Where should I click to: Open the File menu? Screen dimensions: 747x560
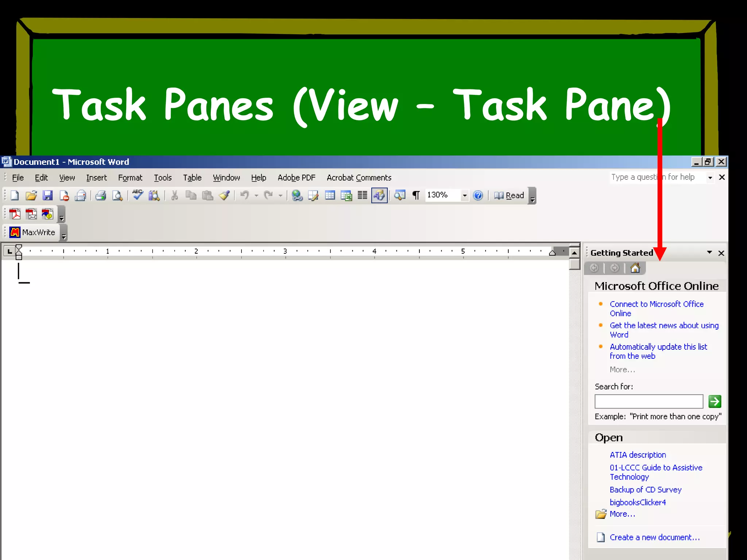click(18, 178)
